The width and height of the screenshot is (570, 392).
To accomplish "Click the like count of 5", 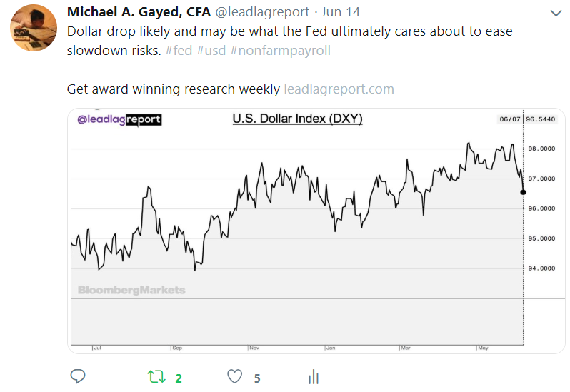I will click(256, 378).
